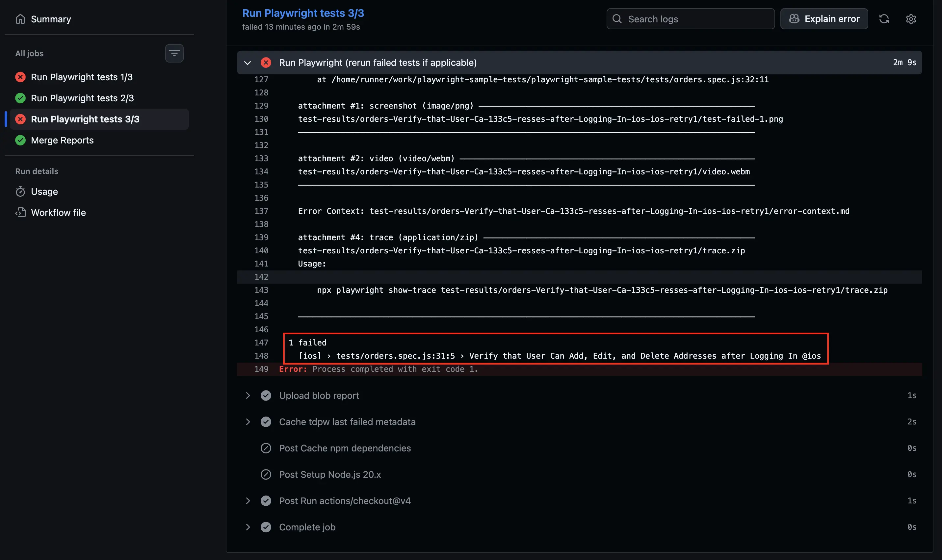Viewport: 942px width, 560px height.
Task: Click the skipped icon beside Post Cache npm dependencies
Action: coord(266,448)
